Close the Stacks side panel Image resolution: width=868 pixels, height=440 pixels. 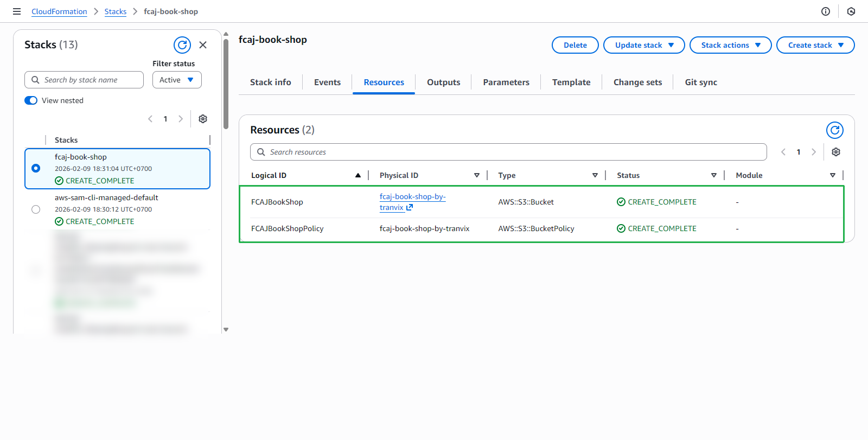tap(203, 45)
